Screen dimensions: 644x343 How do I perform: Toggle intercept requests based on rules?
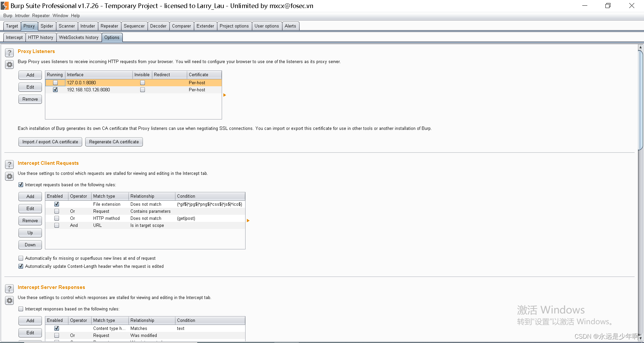click(21, 185)
